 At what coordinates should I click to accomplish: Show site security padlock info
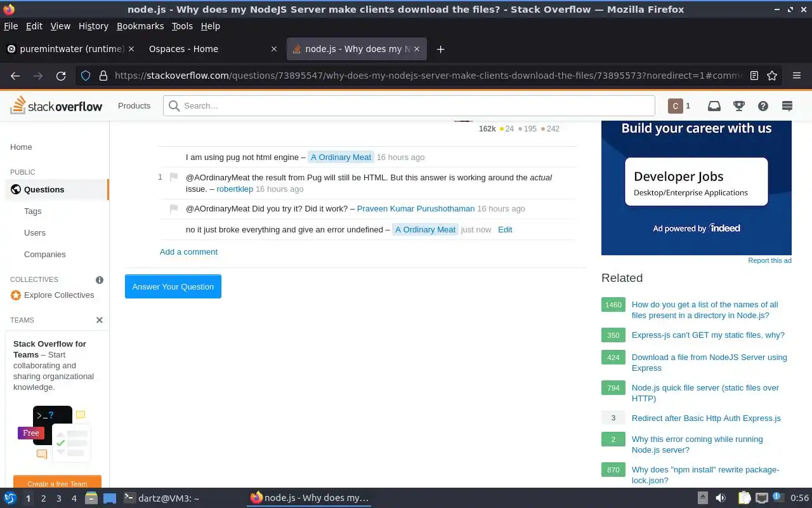(x=103, y=76)
